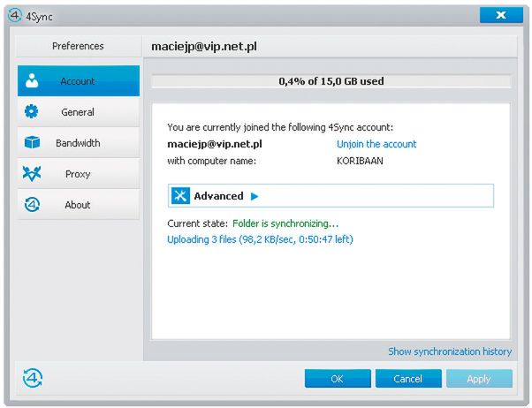Screen dimensions: 532x408
Task: Click the Account person icon
Action: coord(32,80)
